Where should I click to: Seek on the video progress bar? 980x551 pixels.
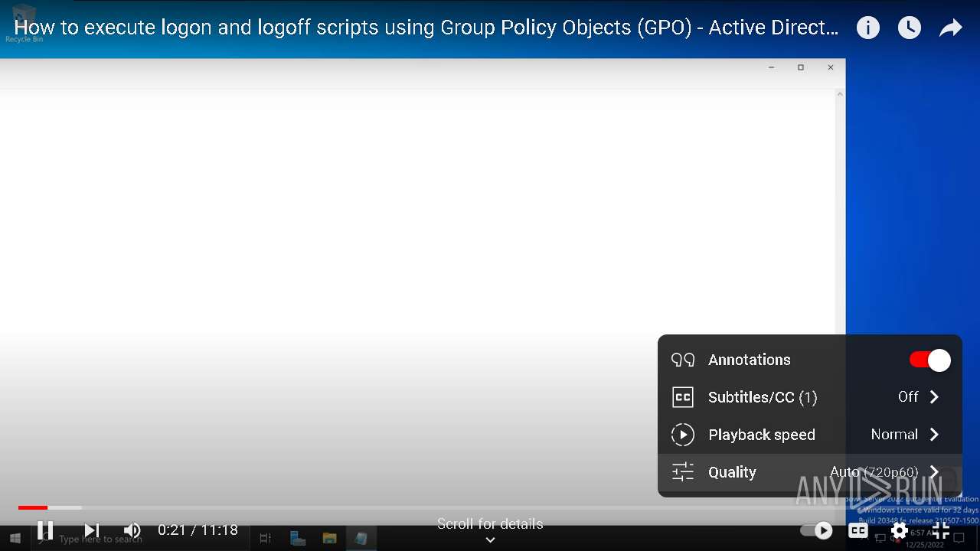[x=490, y=507]
